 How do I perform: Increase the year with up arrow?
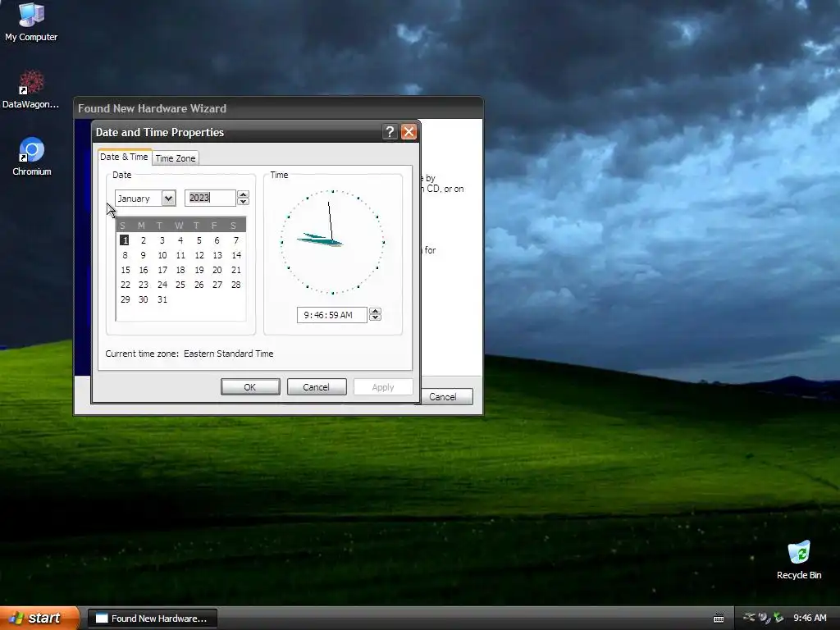click(x=243, y=194)
